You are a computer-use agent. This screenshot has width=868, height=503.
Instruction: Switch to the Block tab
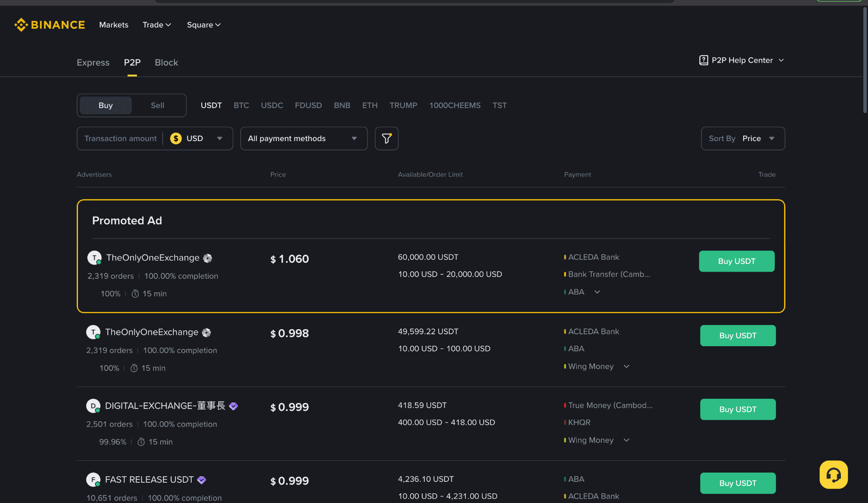tap(167, 63)
